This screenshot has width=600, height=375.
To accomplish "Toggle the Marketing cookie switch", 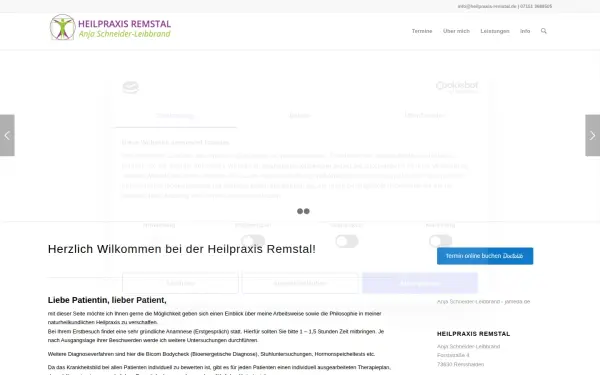I will [440, 241].
